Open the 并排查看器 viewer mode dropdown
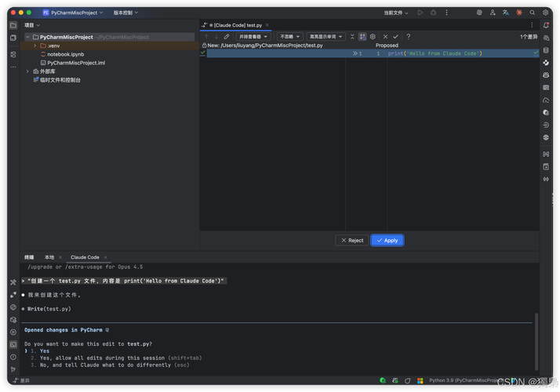560x392 pixels. [253, 36]
